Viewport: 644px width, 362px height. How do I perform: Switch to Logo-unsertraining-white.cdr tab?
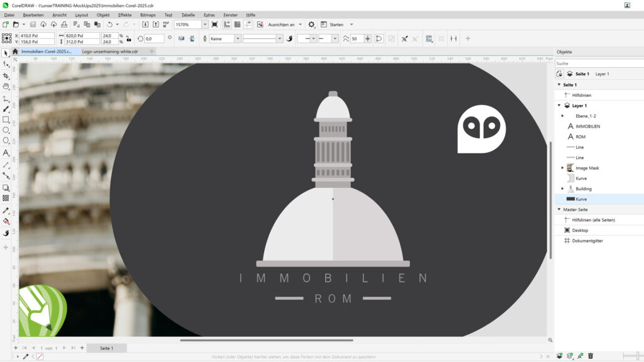point(110,52)
